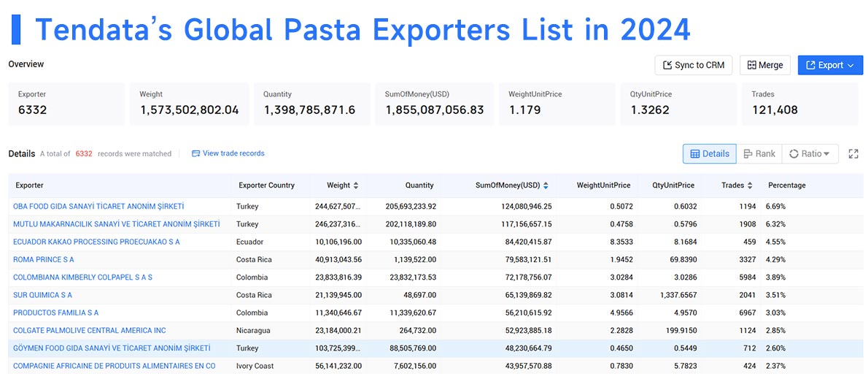The image size is (868, 379).
Task: Click the Sync to CRM button
Action: 694,66
